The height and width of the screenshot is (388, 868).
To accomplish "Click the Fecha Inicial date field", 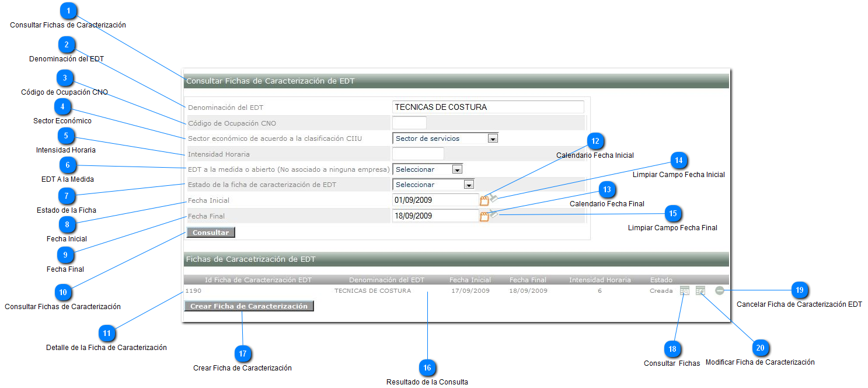I will pyautogui.click(x=435, y=200).
